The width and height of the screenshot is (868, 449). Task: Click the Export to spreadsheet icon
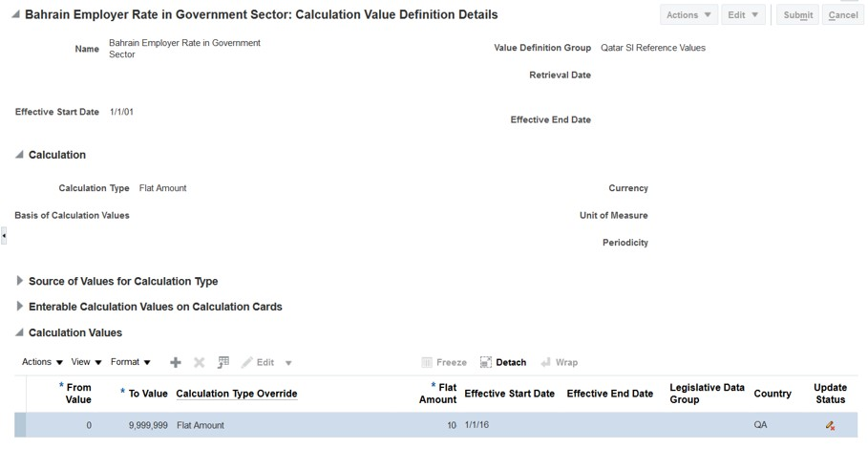point(223,363)
